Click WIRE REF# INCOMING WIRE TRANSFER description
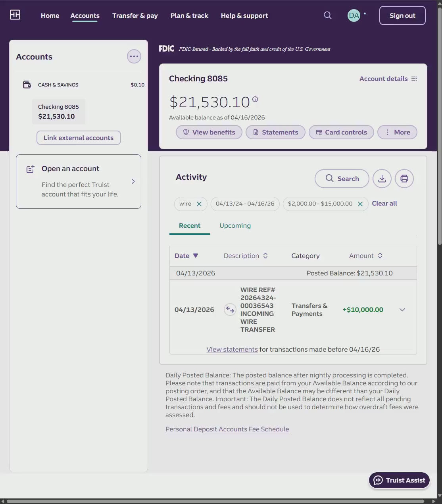Viewport: 442px width, 504px height. pyautogui.click(x=258, y=310)
